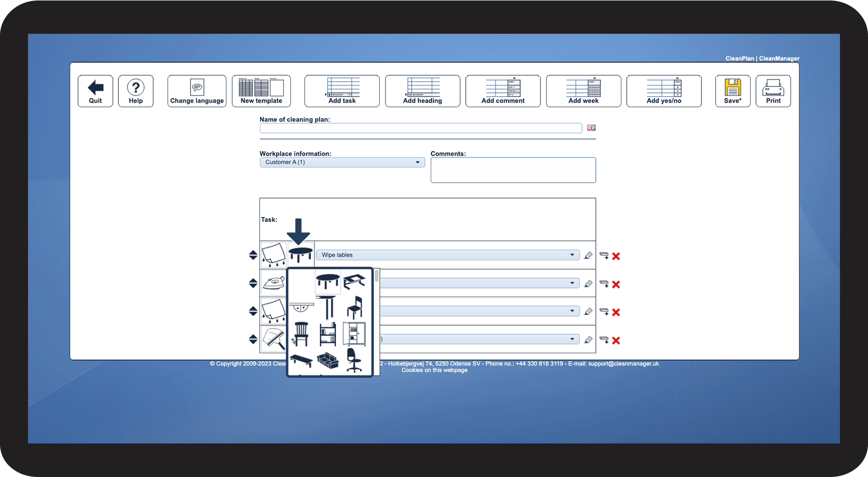Delete the third task row with the red X
Viewport: 868px width, 477px height.
[x=616, y=312]
